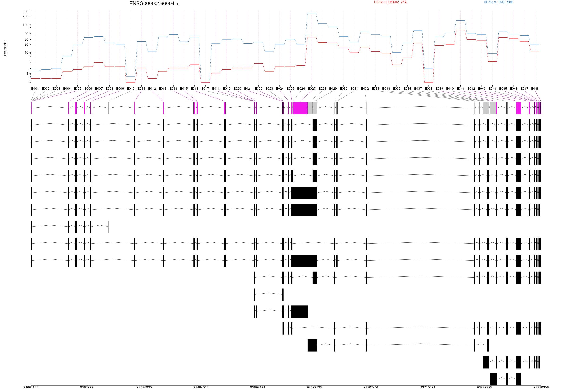Viewport: 567px width, 392px height.
Task: Click the blue peak segment at E027
Action: 312,13
